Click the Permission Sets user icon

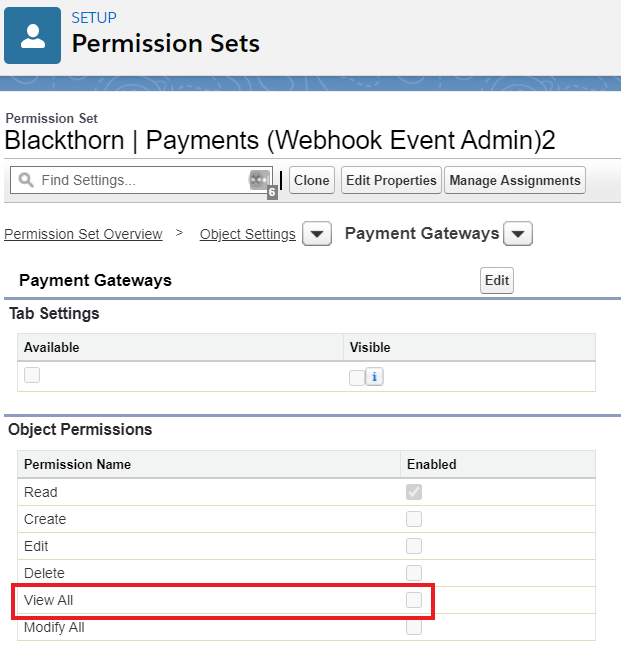coord(33,36)
